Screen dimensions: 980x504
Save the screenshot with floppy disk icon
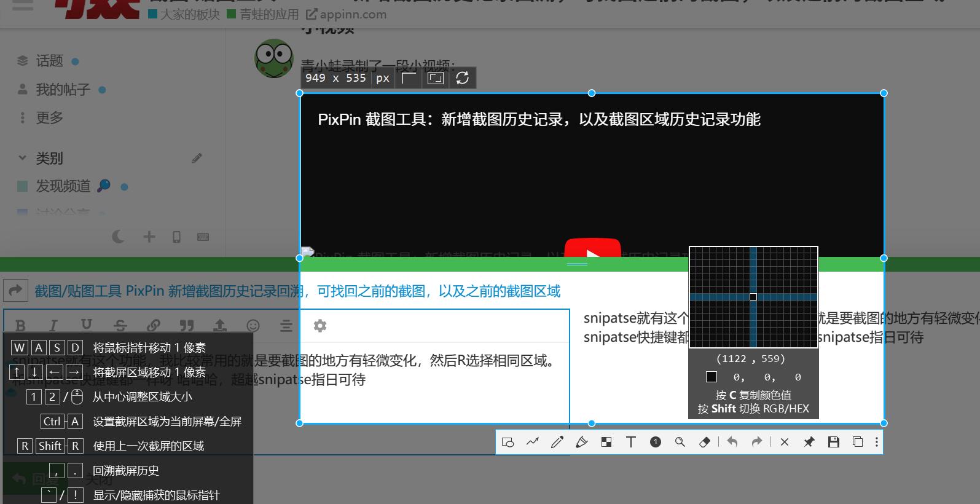[x=834, y=442]
